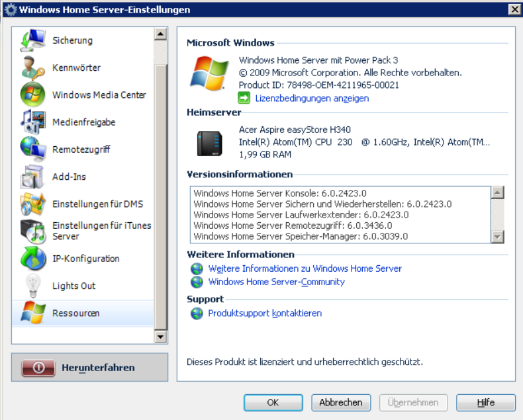Screen dimensions: 523x420
Task: Select the Ressourcen category
Action: click(75, 313)
